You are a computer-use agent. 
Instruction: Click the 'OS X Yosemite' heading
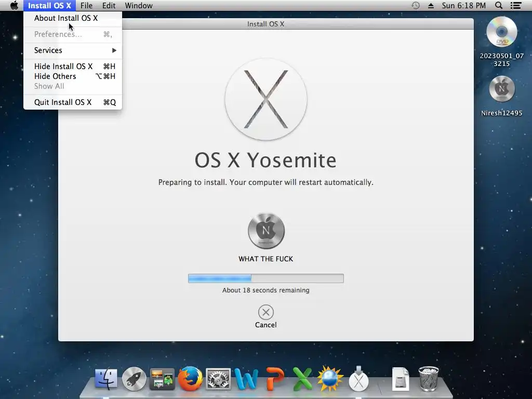click(265, 160)
